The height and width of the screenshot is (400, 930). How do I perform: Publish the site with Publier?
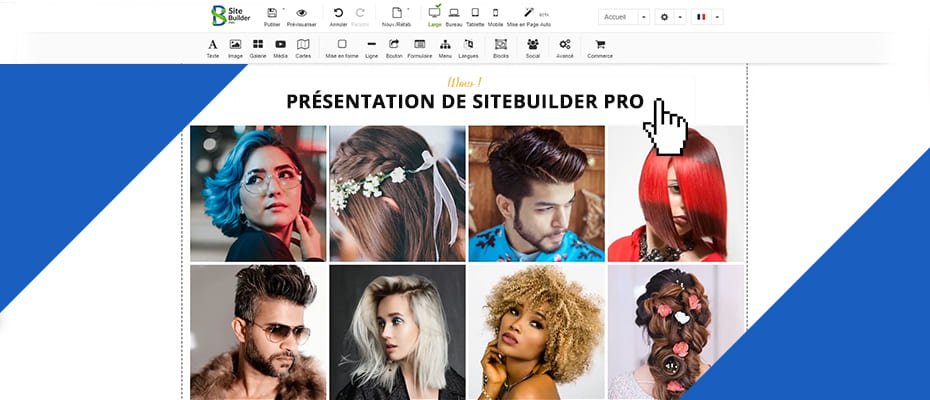[x=272, y=17]
